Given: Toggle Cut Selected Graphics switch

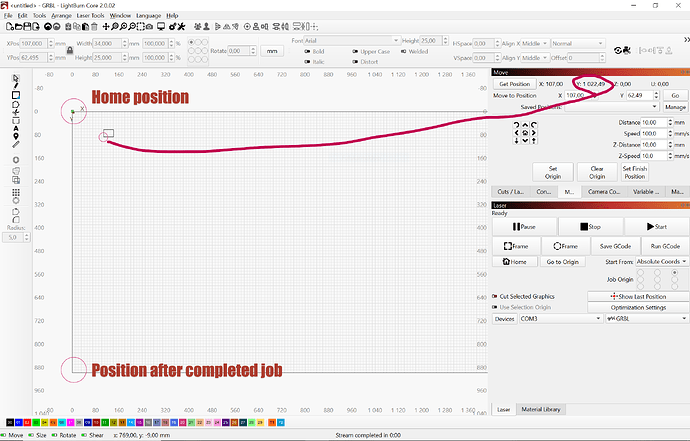Looking at the screenshot, I should (495, 297).
